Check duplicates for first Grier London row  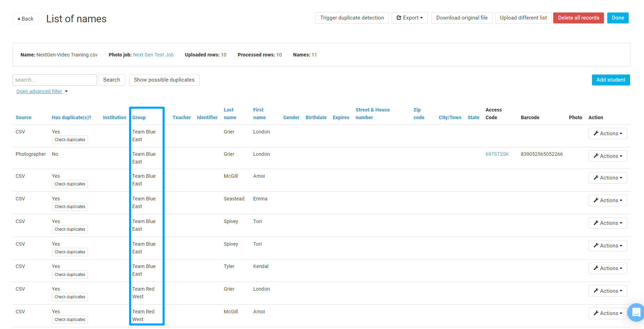coord(70,140)
